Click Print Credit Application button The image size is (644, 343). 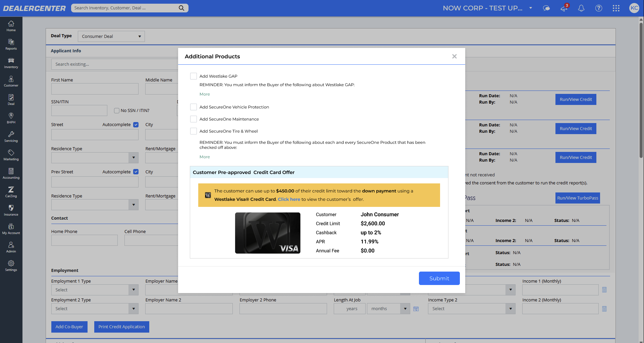coord(122,327)
